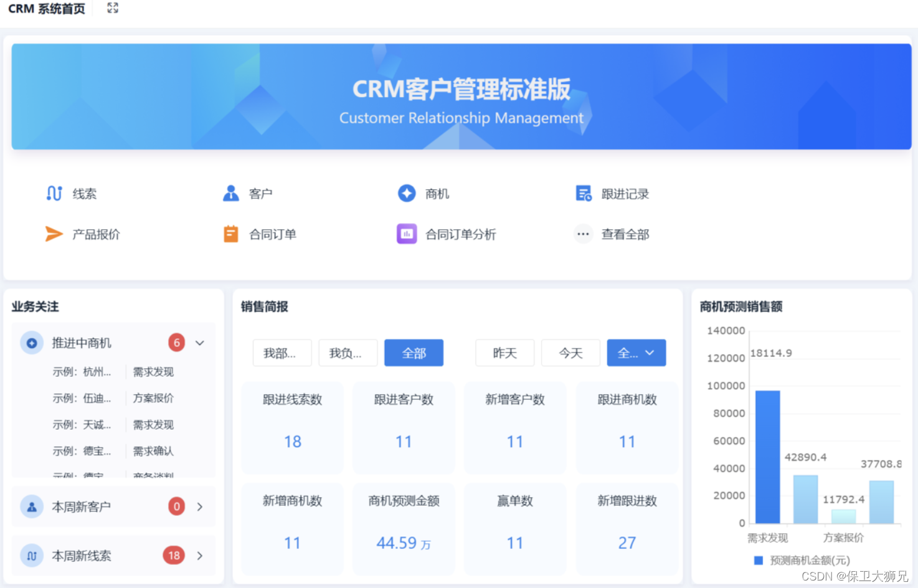
Task: Click the 37708.8 bar at right
Action: click(x=881, y=502)
